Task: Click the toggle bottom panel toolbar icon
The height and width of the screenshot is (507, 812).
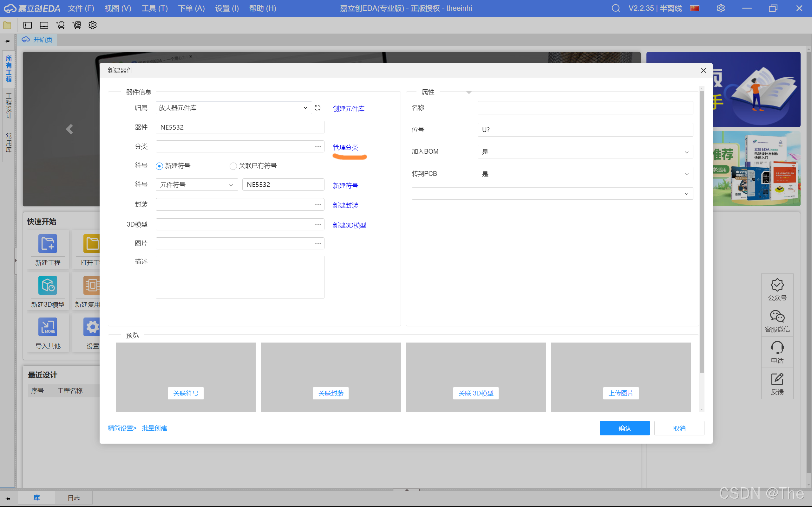Action: (x=44, y=25)
